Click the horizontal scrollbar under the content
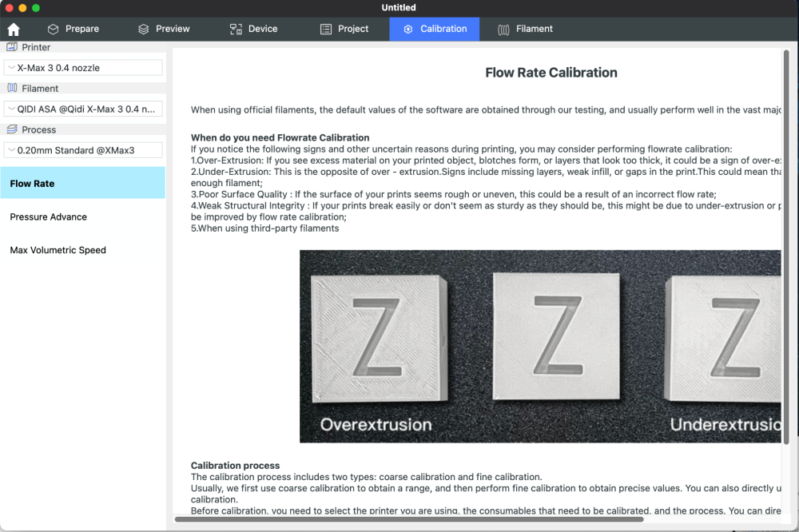 [408, 519]
